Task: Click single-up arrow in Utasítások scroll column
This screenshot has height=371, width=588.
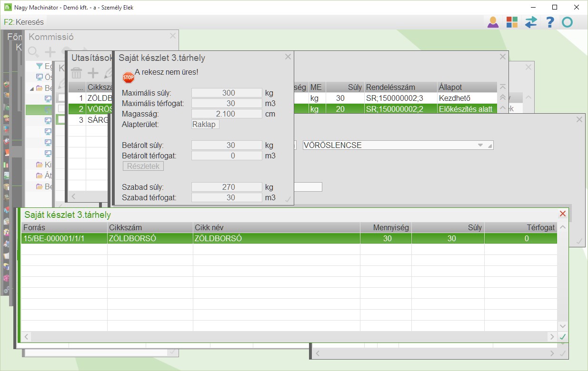Action: coord(502,107)
